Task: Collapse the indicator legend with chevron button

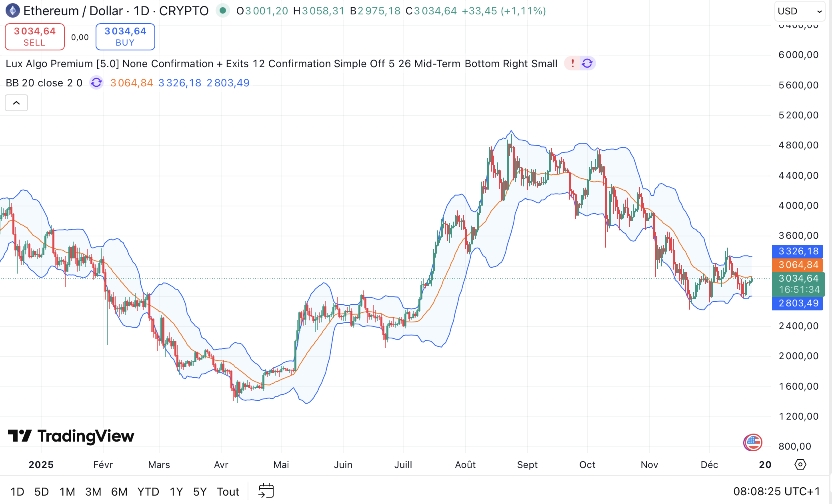Action: pos(16,103)
